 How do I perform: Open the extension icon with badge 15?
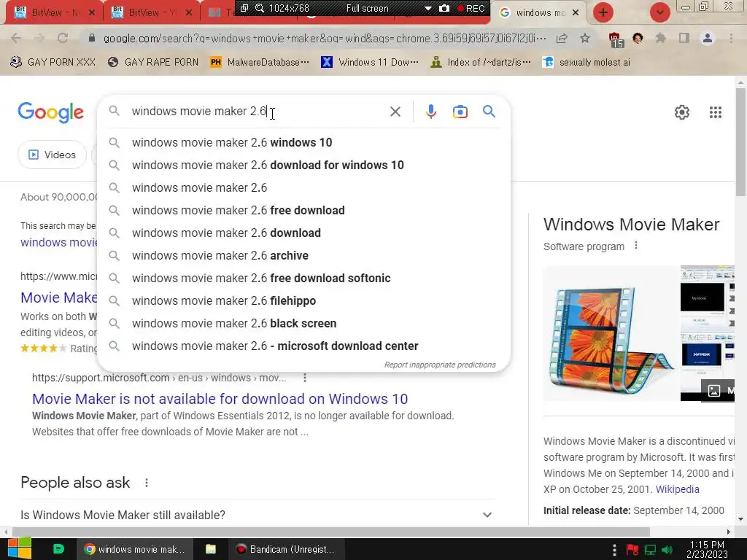[x=616, y=39]
